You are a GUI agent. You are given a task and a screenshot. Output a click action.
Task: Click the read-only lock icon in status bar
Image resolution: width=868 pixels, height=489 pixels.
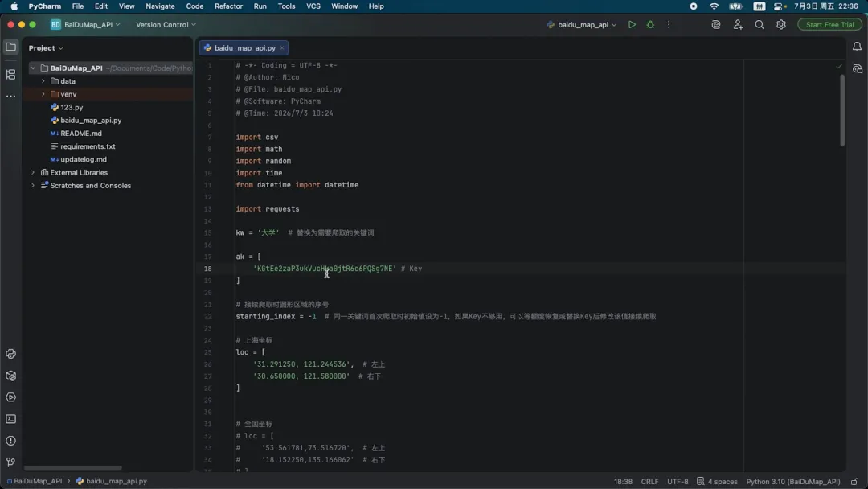[x=854, y=481]
